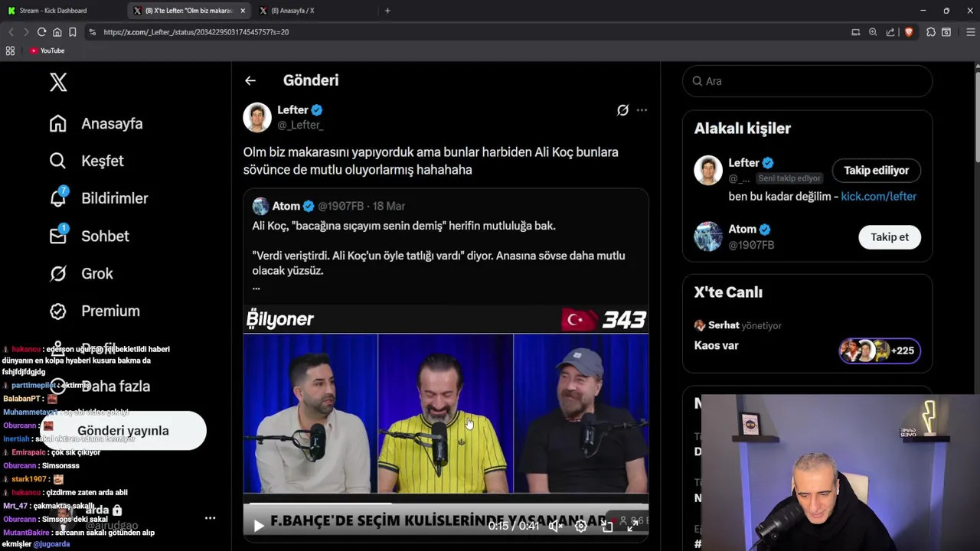This screenshot has height=551, width=980.
Task: Open the more options menu on the post
Action: pos(642,110)
